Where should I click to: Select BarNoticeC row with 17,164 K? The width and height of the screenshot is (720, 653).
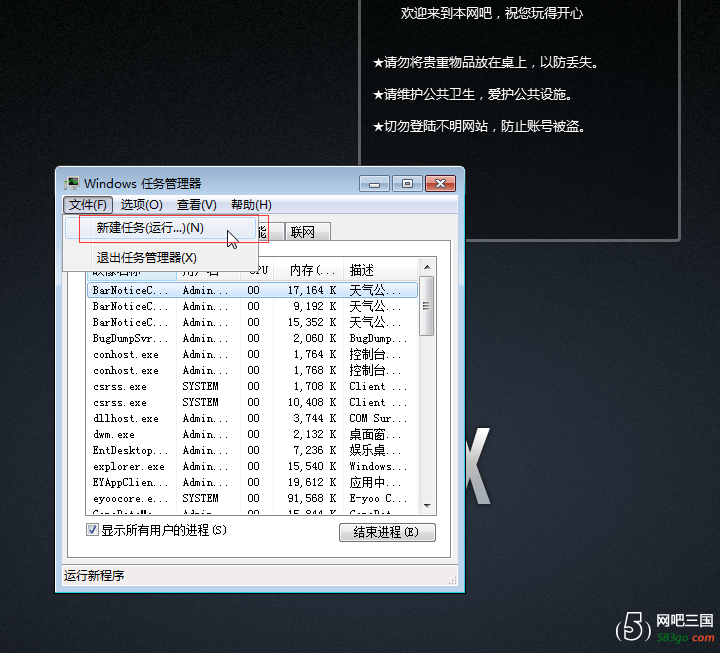[252, 290]
